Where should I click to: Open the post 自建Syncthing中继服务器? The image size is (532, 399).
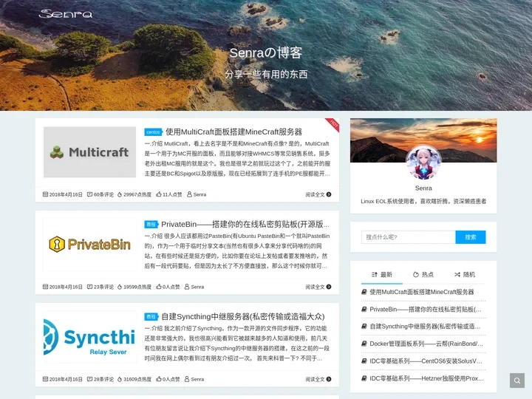243,316
